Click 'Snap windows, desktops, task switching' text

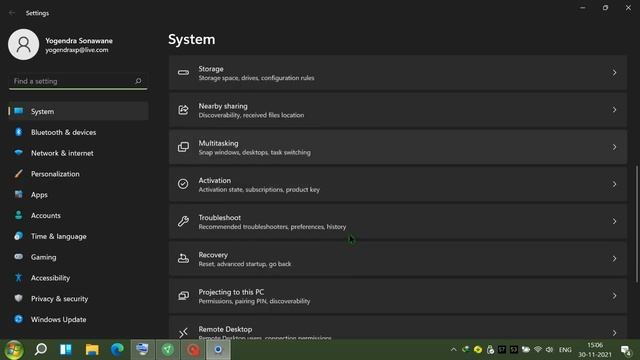(254, 152)
